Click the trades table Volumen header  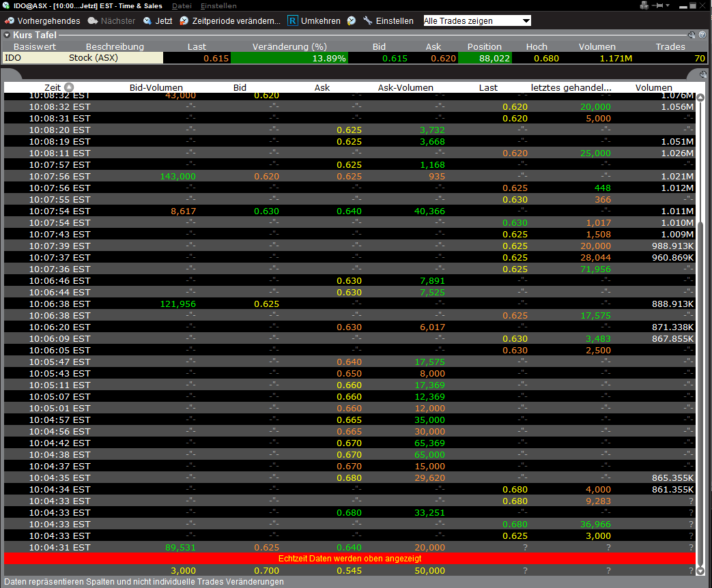click(653, 87)
